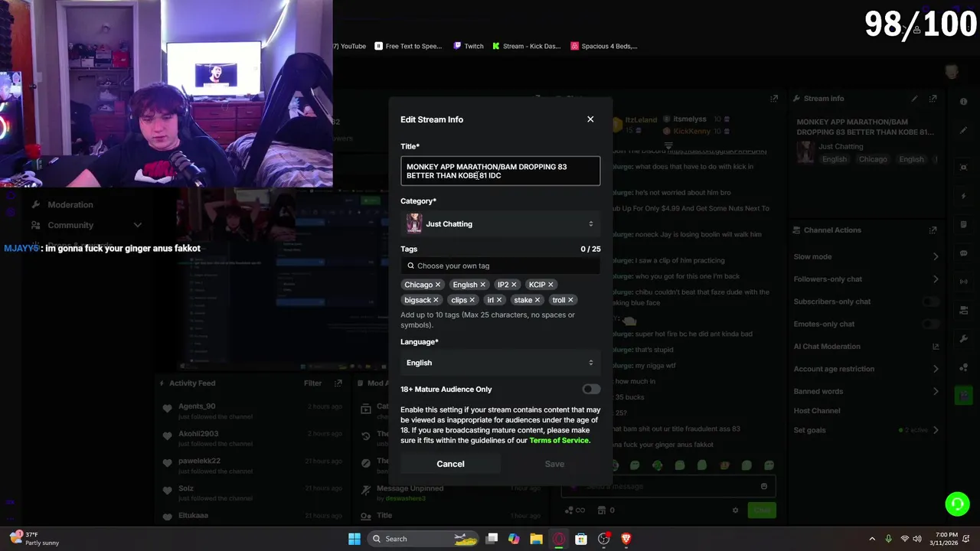Viewport: 980px width, 551px height.
Task: Open the Windows Start menu
Action: pos(354,539)
